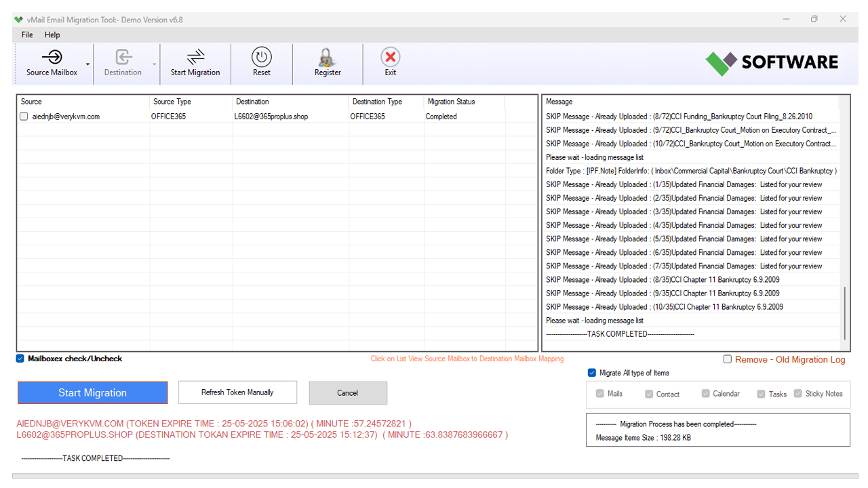Image resolution: width=868 pixels, height=488 pixels.
Task: Click the Source column header
Action: point(83,102)
